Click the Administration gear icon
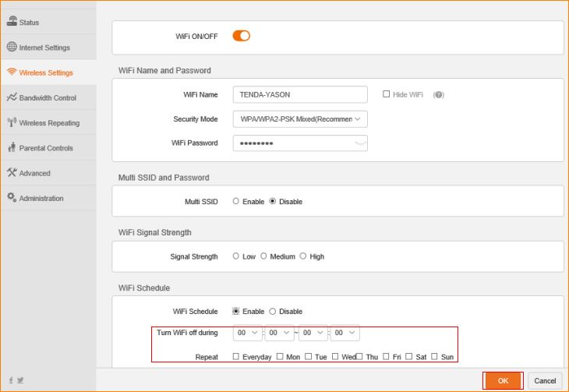Viewport: 569px width, 392px height. 12,198
